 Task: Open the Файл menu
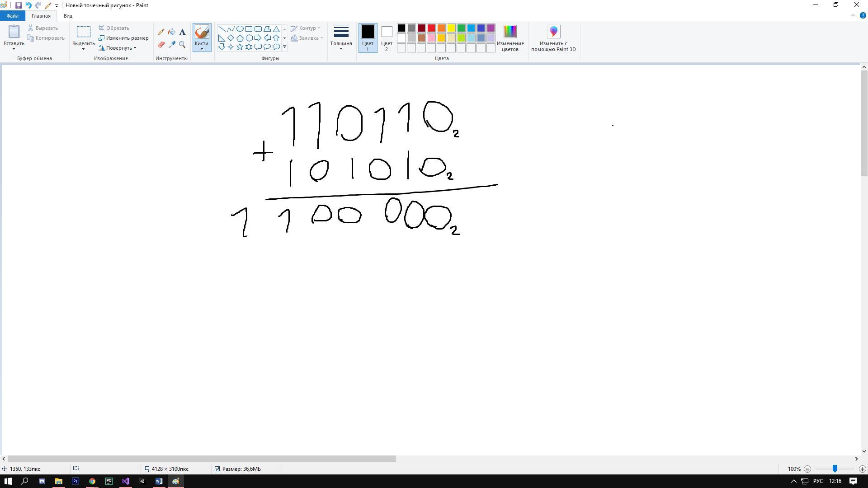[12, 16]
